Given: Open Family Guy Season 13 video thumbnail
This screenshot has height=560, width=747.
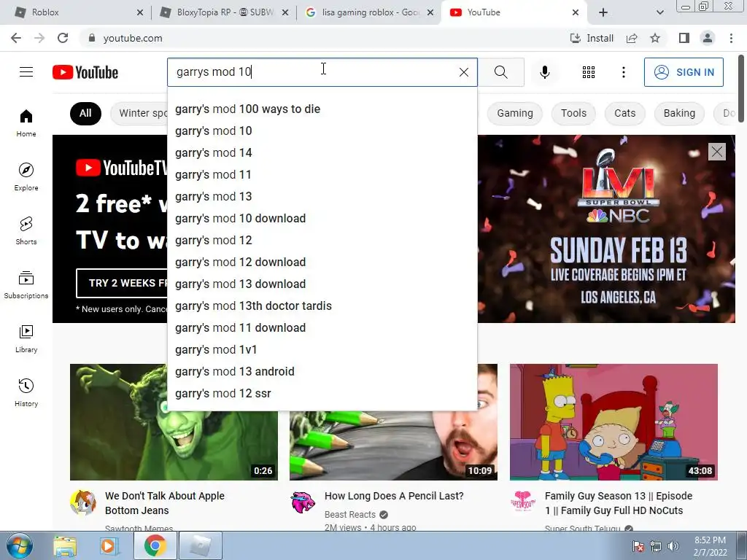Looking at the screenshot, I should [614, 422].
